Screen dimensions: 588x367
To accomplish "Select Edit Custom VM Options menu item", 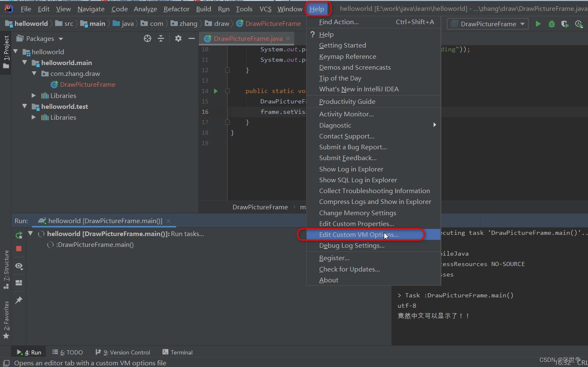I will pos(374,234).
